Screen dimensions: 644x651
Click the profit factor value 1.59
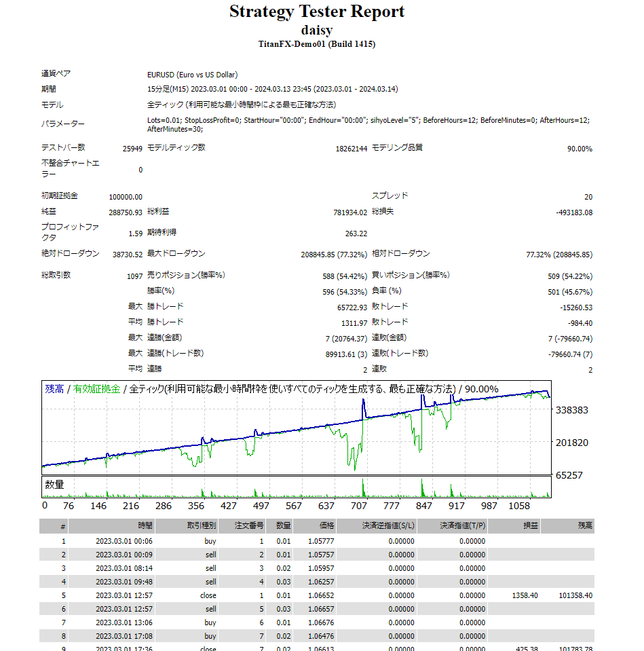coord(135,234)
